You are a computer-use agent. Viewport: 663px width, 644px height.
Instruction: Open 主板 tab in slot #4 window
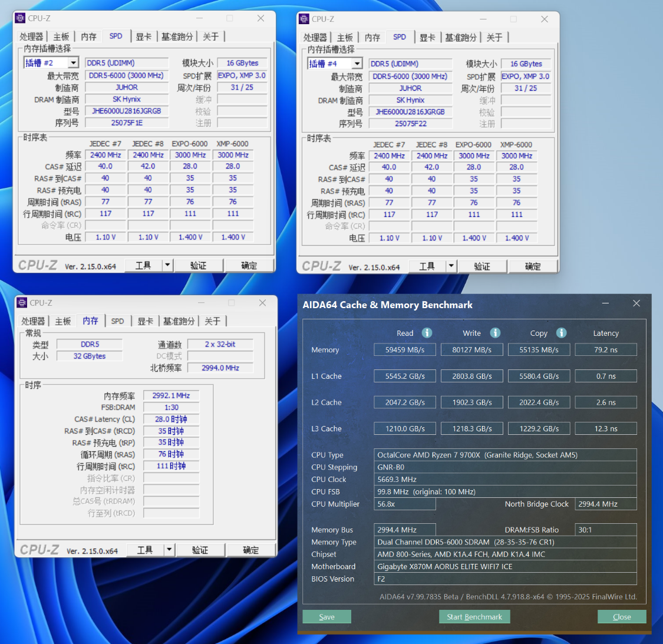point(345,38)
